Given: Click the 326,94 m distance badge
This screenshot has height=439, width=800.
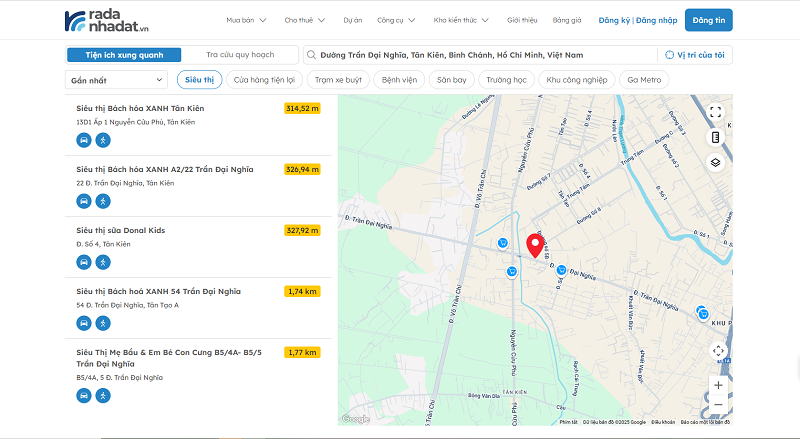Looking at the screenshot, I should [303, 169].
